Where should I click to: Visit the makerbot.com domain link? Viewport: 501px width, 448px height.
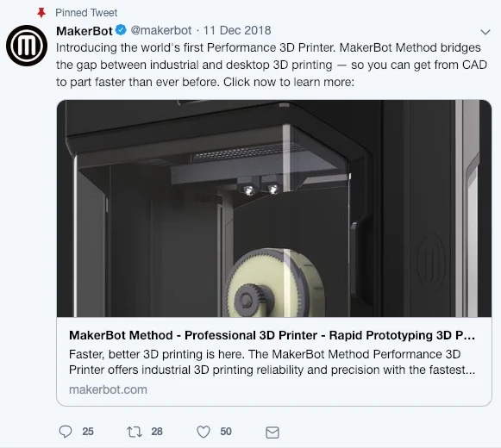pyautogui.click(x=108, y=389)
